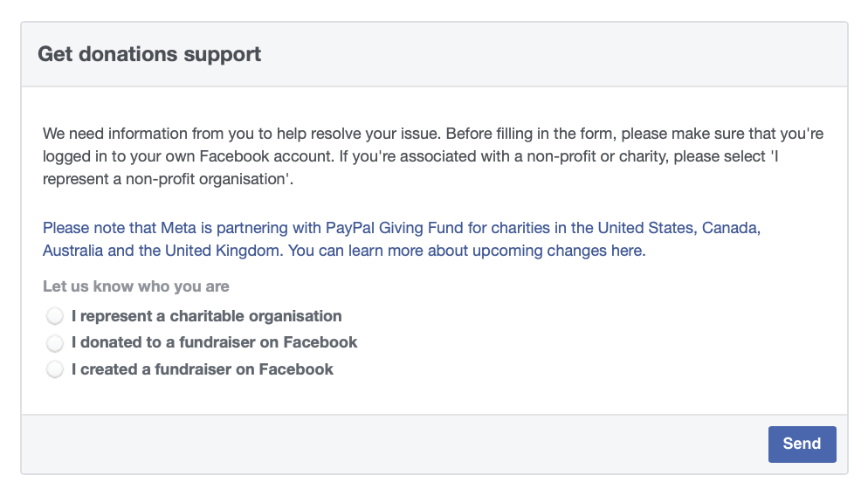This screenshot has width=868, height=496.
Task: Click the 'I donated to a fundraiser on Facebook' label
Action: coord(214,342)
